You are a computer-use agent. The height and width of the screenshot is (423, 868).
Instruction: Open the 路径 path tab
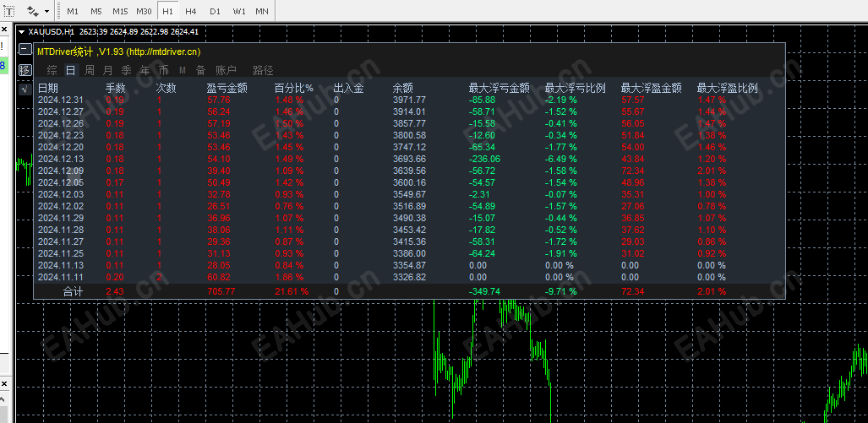coord(263,70)
